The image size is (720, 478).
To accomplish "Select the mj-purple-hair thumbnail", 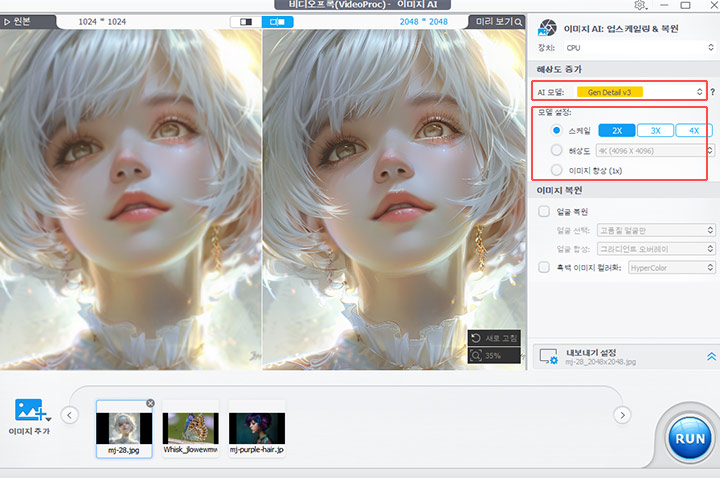I will pyautogui.click(x=257, y=428).
